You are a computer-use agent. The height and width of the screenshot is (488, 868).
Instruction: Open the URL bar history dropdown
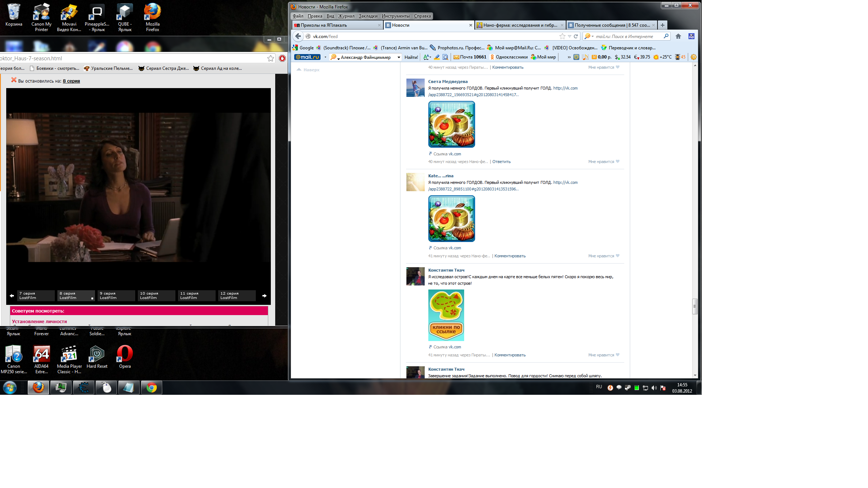pyautogui.click(x=569, y=36)
